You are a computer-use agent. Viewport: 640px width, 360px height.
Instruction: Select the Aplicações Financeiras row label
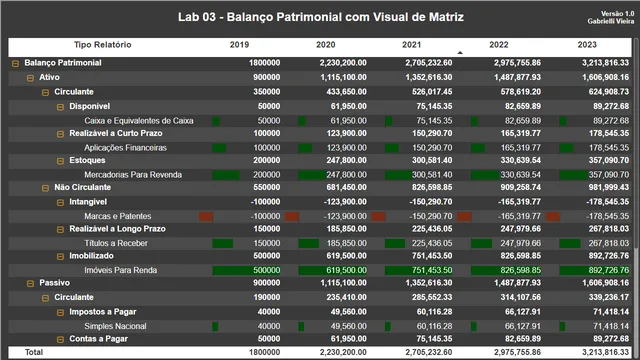click(125, 148)
